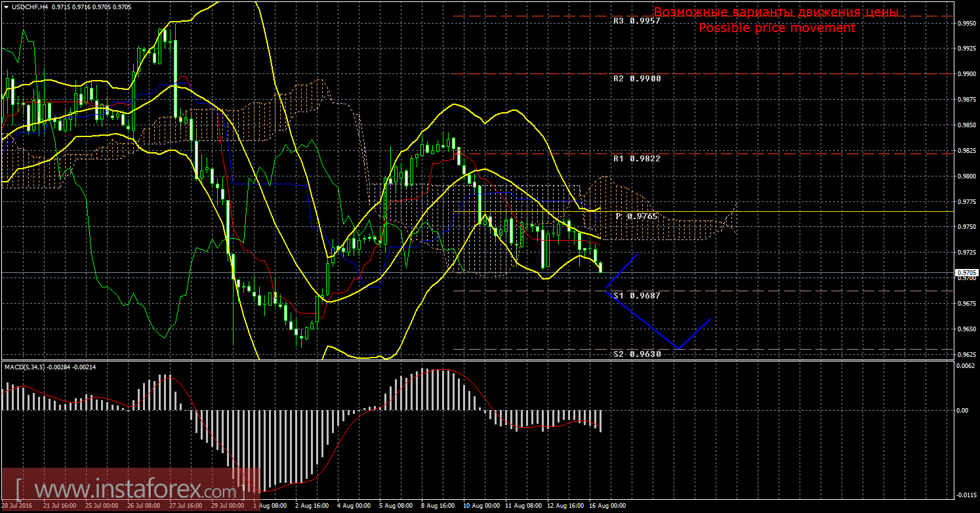Open the chart dropdown triangle beside USDCHF,H4
Screen dimensions: 980x513
click(5, 6)
